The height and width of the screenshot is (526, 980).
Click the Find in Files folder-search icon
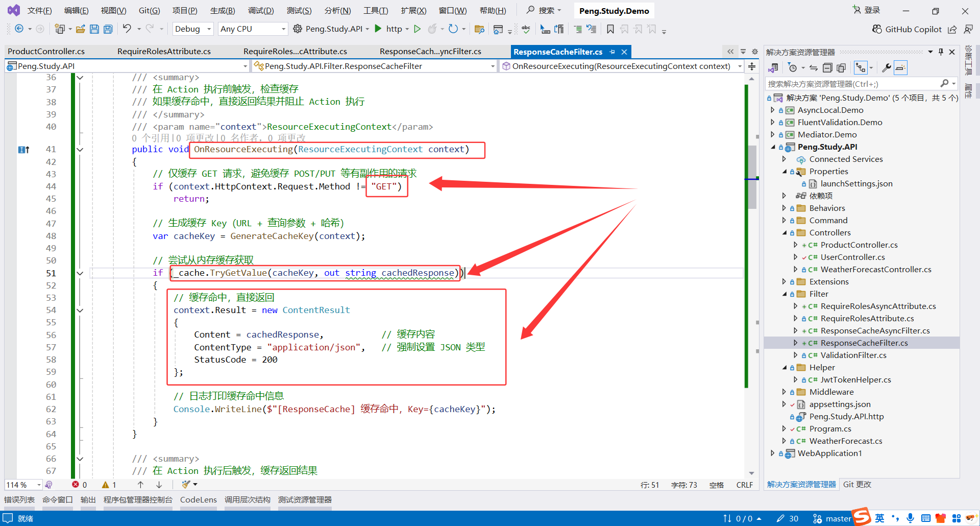479,29
